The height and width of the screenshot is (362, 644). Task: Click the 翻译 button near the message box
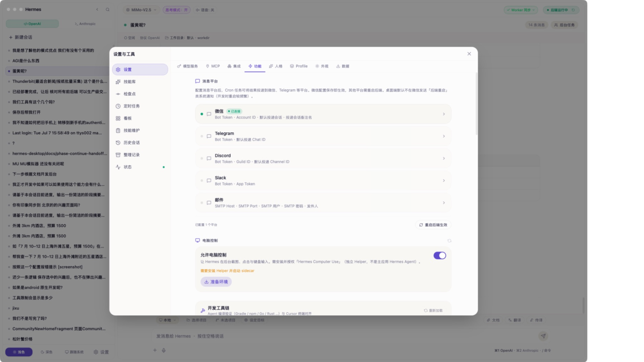(x=515, y=320)
